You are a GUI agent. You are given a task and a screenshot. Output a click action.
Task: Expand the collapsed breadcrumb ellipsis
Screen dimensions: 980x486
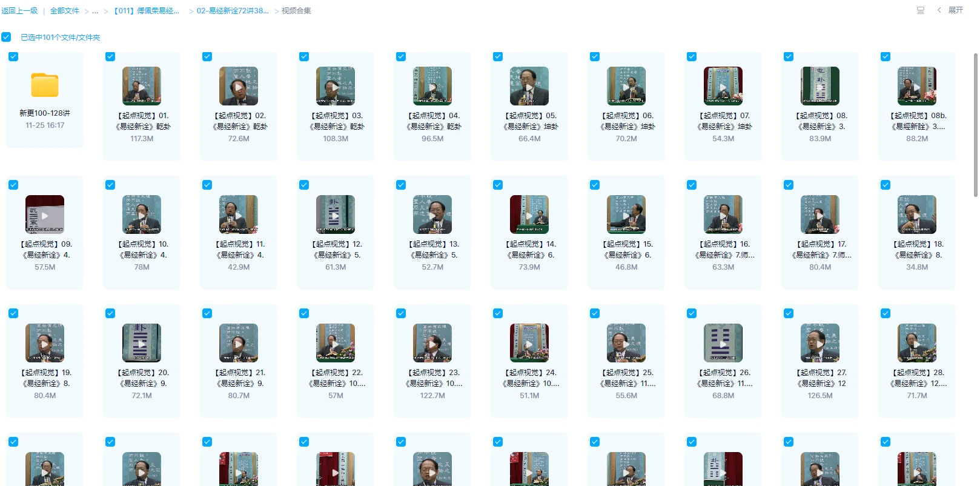pyautogui.click(x=95, y=11)
